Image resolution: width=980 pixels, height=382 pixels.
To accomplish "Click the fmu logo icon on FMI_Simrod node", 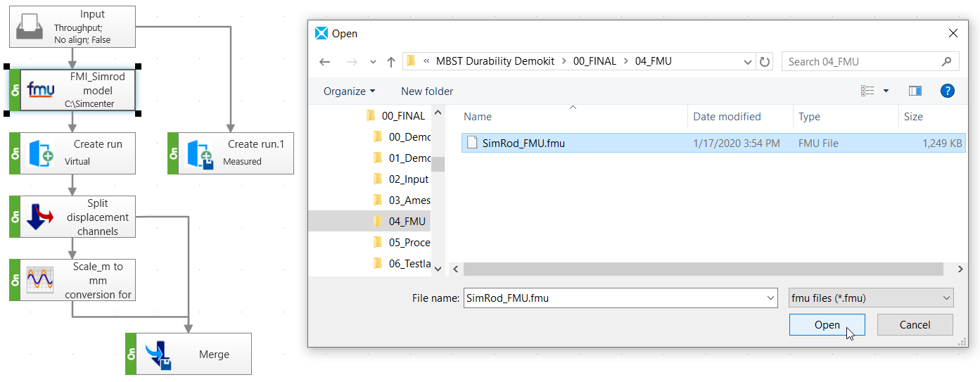I will pos(41,91).
